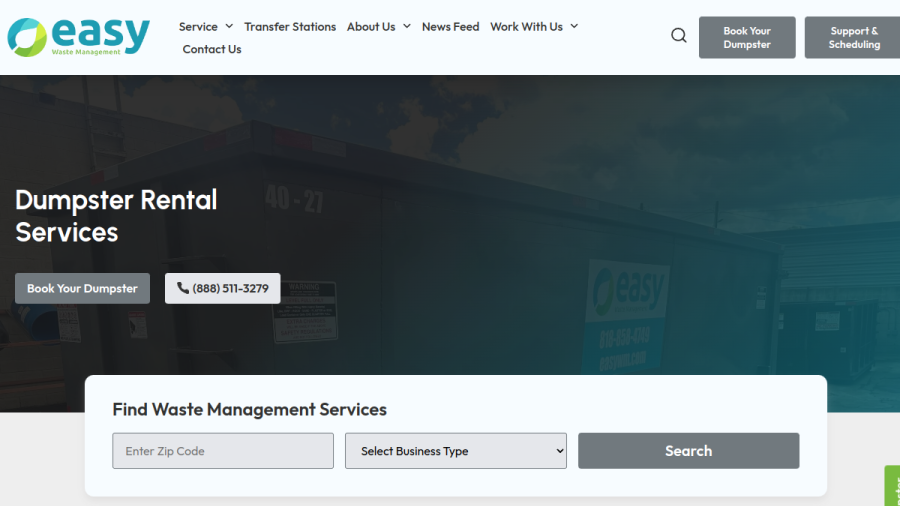Viewport: 900px width, 506px height.
Task: Click the Search button
Action: 688,451
